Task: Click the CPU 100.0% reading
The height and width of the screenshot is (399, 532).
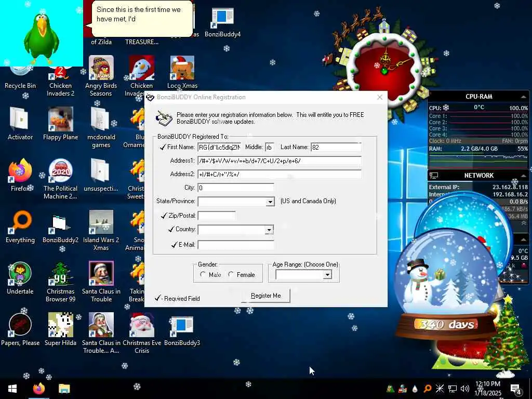Action: click(518, 108)
